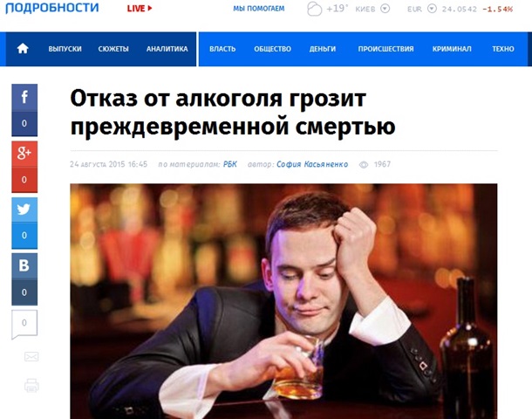The height and width of the screenshot is (419, 532).
Task: Click the weather cloud icon
Action: pos(314,9)
